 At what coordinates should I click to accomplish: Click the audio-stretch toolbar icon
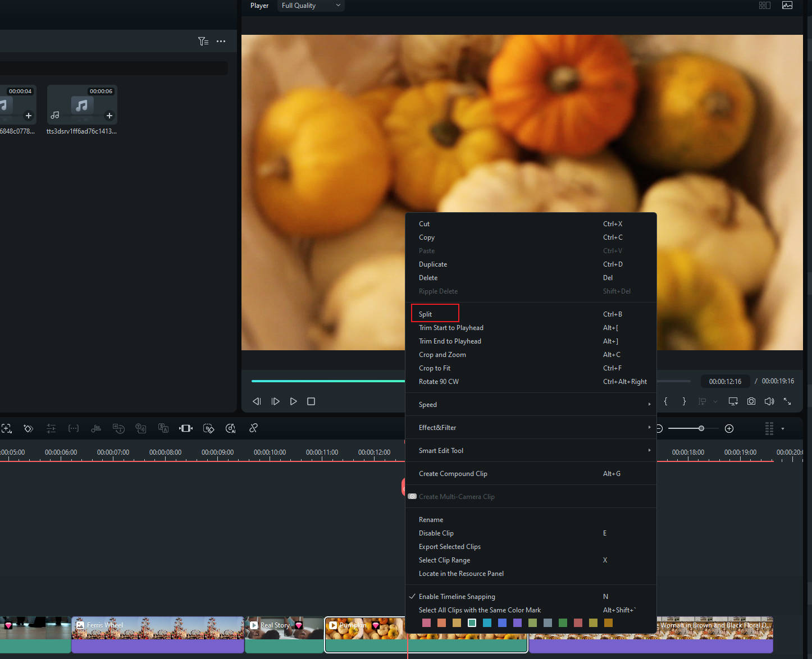[96, 428]
